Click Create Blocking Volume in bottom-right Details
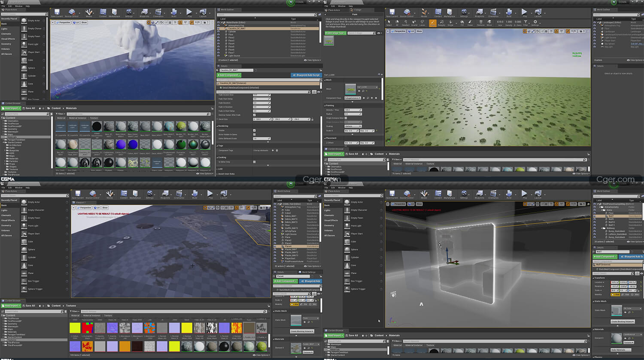The height and width of the screenshot is (360, 644). click(622, 321)
